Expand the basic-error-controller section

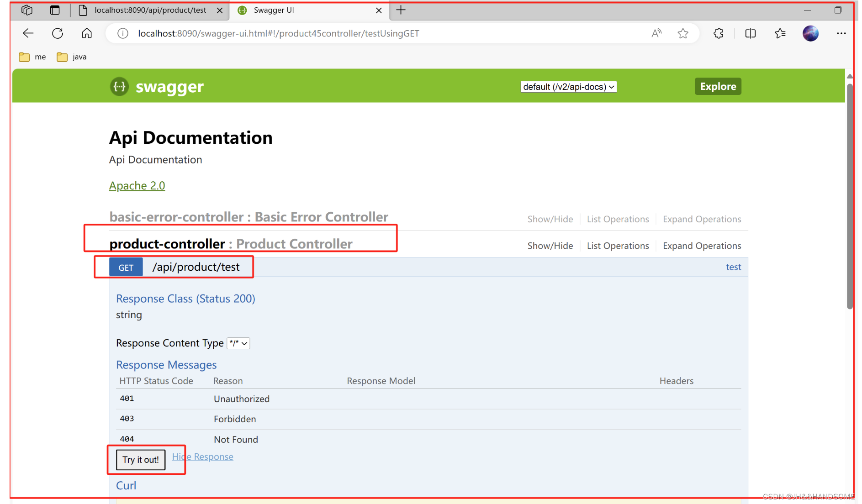[x=249, y=217]
